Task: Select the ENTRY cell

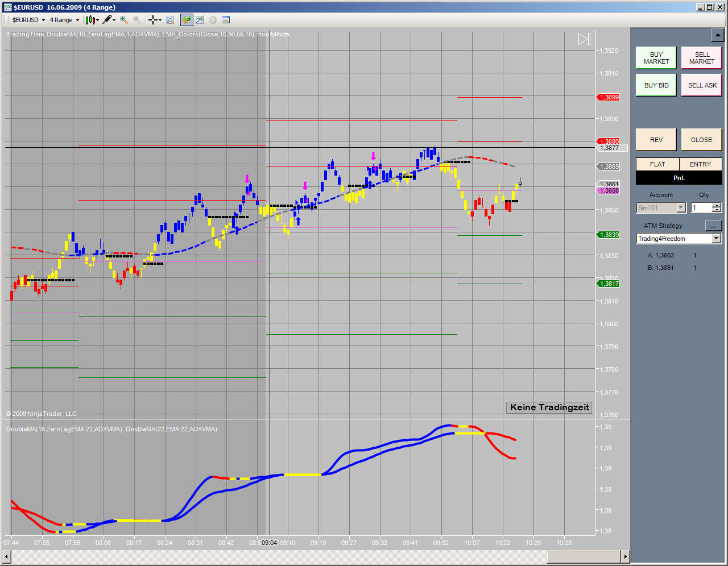Action: 701,164
